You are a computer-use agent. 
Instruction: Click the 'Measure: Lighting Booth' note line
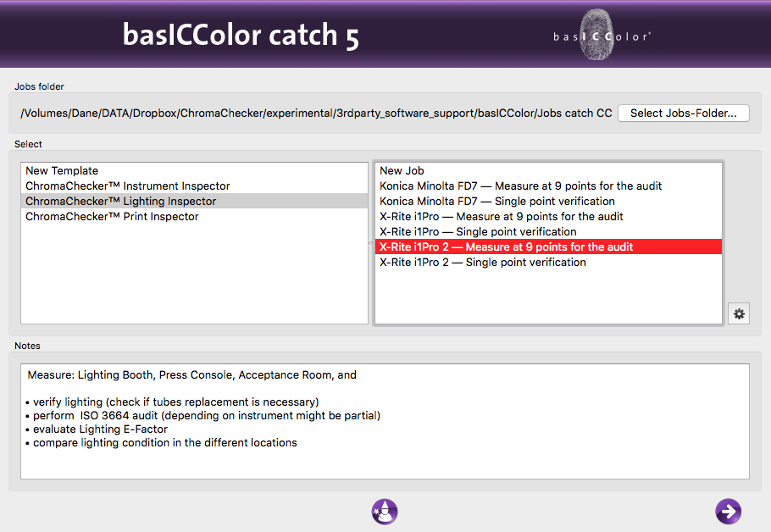coord(191,374)
